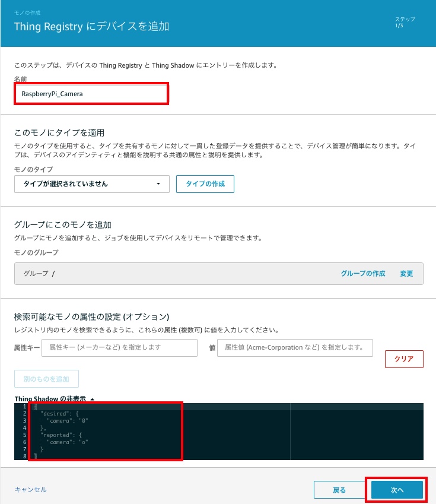436x504 pixels.
Task: Click inside the Thing Shadow JSON editor
Action: click(218, 432)
